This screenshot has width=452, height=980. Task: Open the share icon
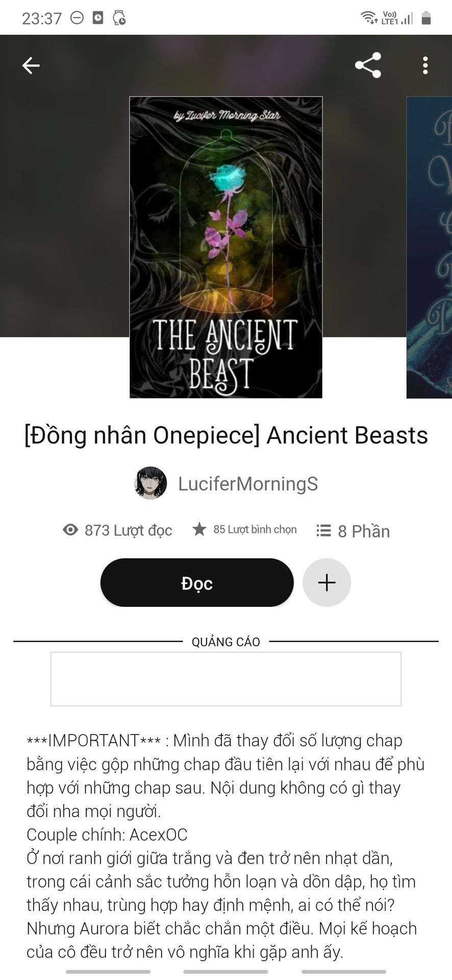(x=368, y=65)
